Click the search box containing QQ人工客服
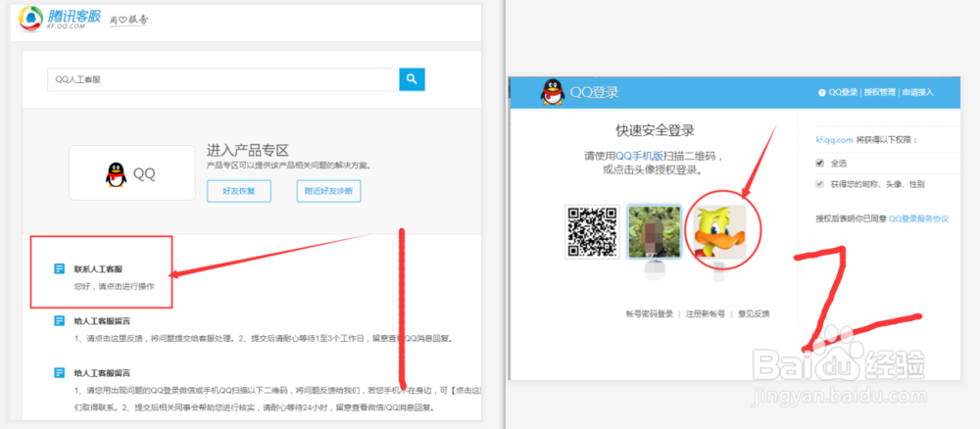 [x=223, y=79]
